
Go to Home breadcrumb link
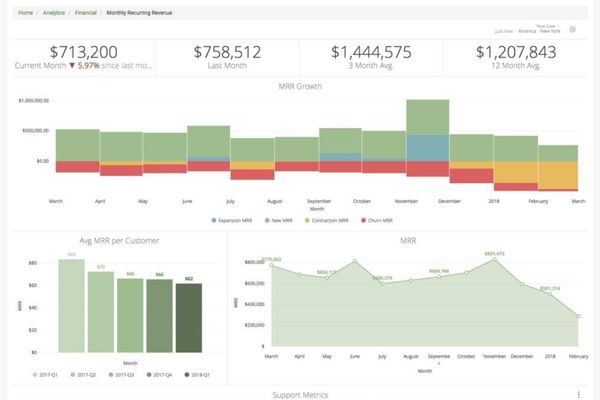click(x=25, y=13)
